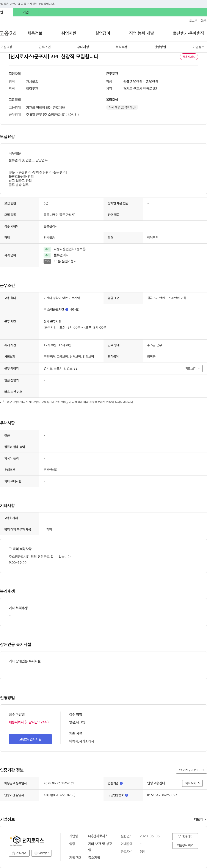Open 채용정보 이력 button
Screen dimensions: 207x868
click(185, 845)
